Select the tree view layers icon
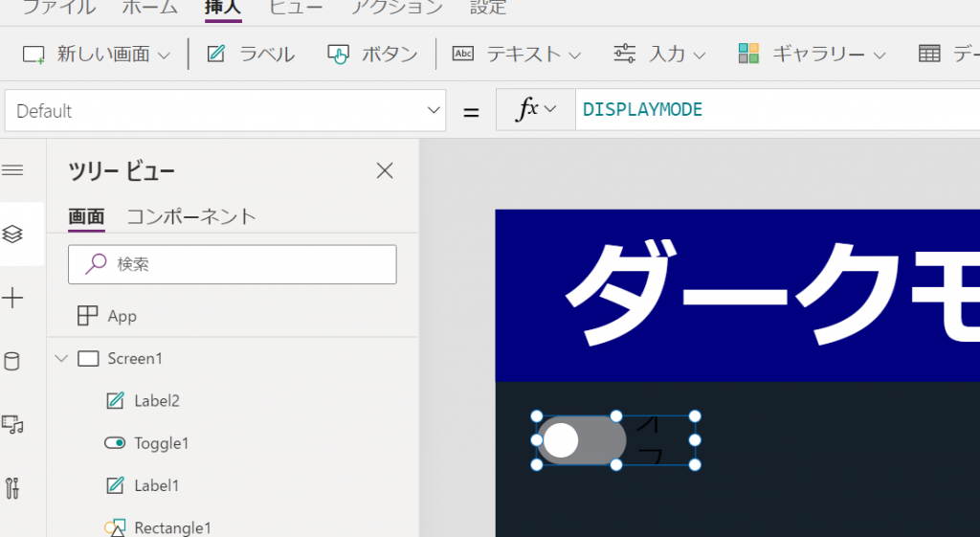 (12, 234)
